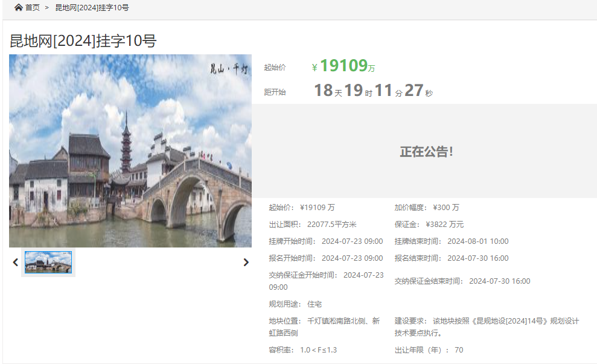The width and height of the screenshot is (597, 364).
Task: Click the 保证金 ¥3822 万元 entry
Action: pyautogui.click(x=429, y=224)
